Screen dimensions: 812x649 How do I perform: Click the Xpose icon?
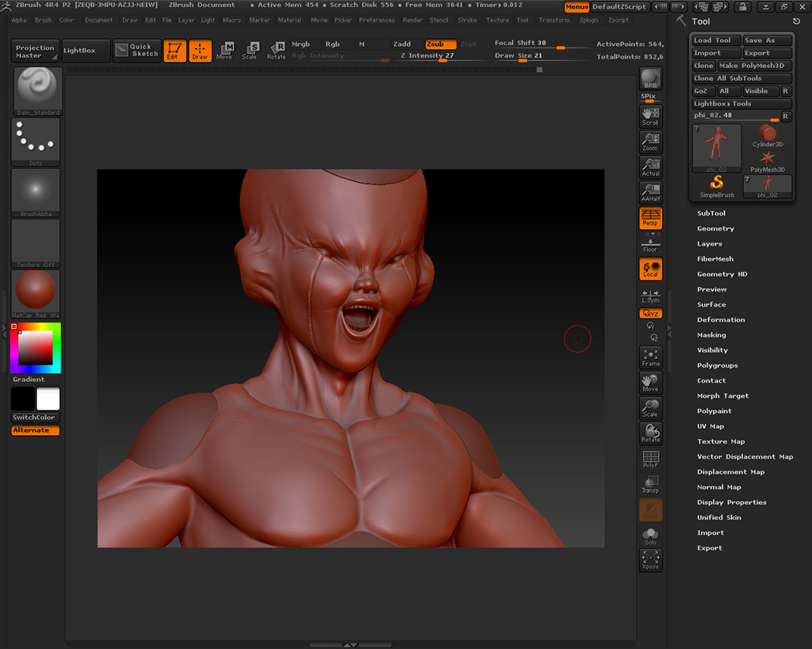coord(650,560)
